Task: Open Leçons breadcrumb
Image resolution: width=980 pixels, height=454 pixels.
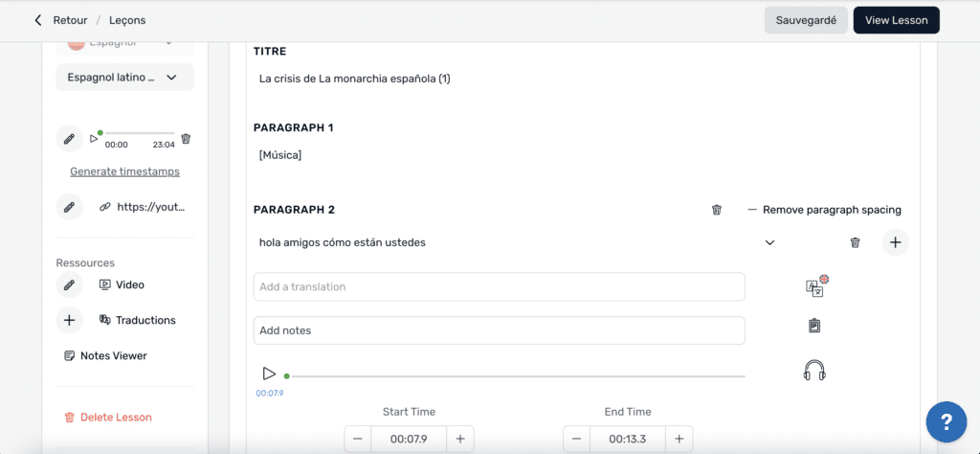Action: coord(127,20)
